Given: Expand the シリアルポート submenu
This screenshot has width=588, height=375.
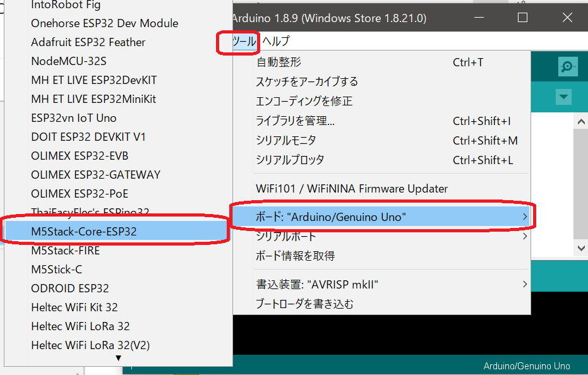Looking at the screenshot, I should (x=381, y=236).
